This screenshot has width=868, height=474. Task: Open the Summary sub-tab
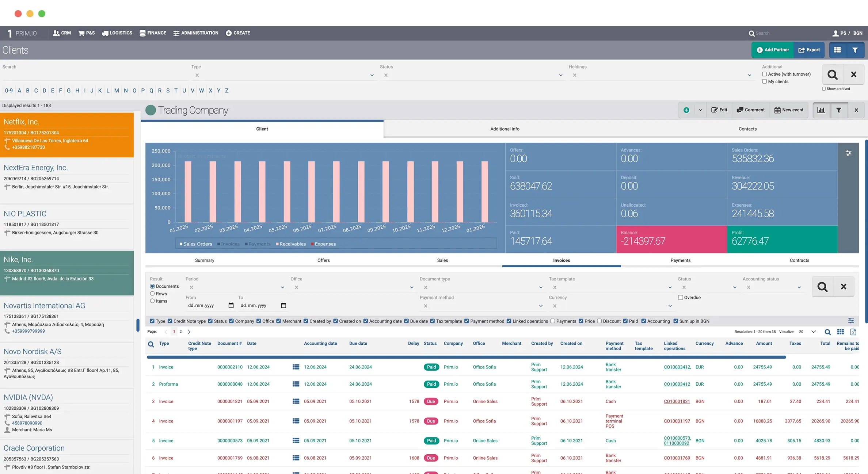(x=205, y=260)
